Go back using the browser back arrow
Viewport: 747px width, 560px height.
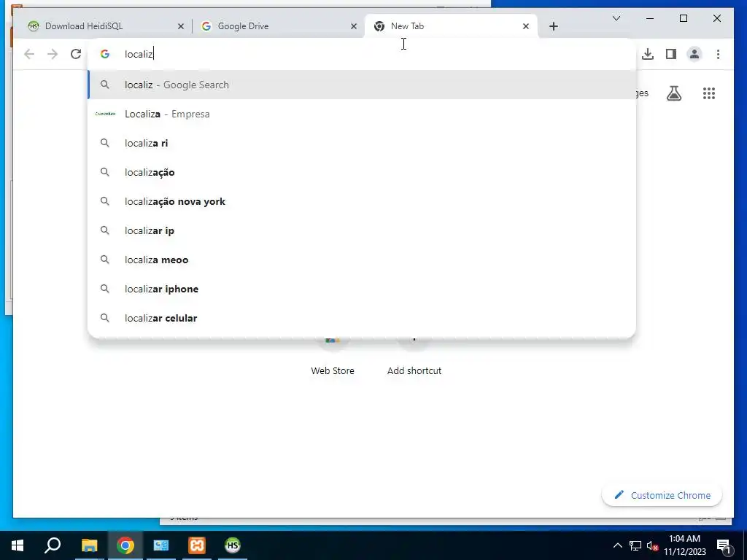(x=29, y=54)
